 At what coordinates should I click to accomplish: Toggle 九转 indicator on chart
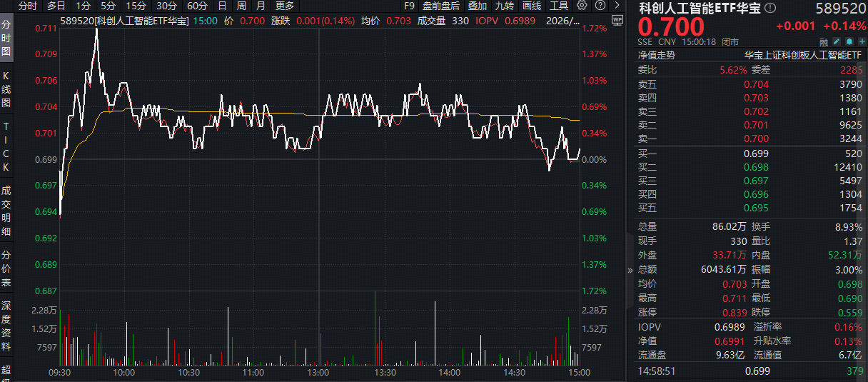[x=504, y=6]
